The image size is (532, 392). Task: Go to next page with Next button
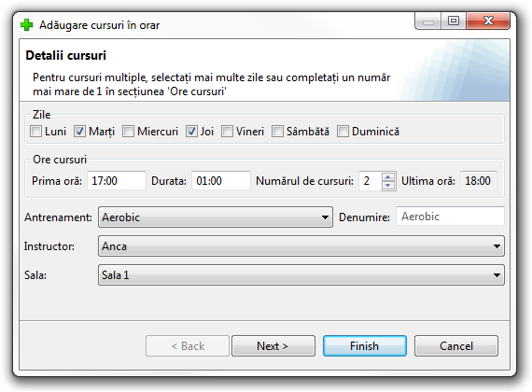tap(273, 346)
